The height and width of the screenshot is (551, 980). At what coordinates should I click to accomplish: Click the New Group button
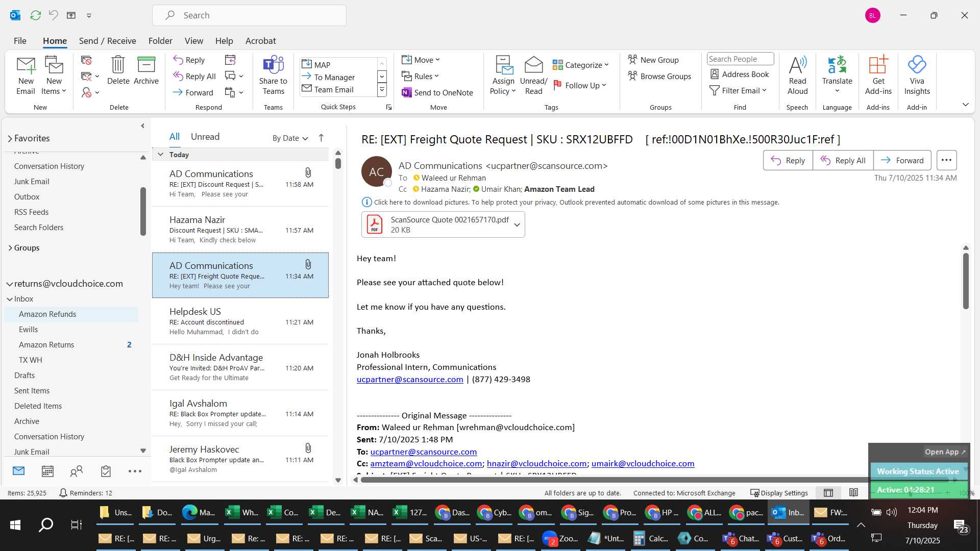(x=653, y=60)
